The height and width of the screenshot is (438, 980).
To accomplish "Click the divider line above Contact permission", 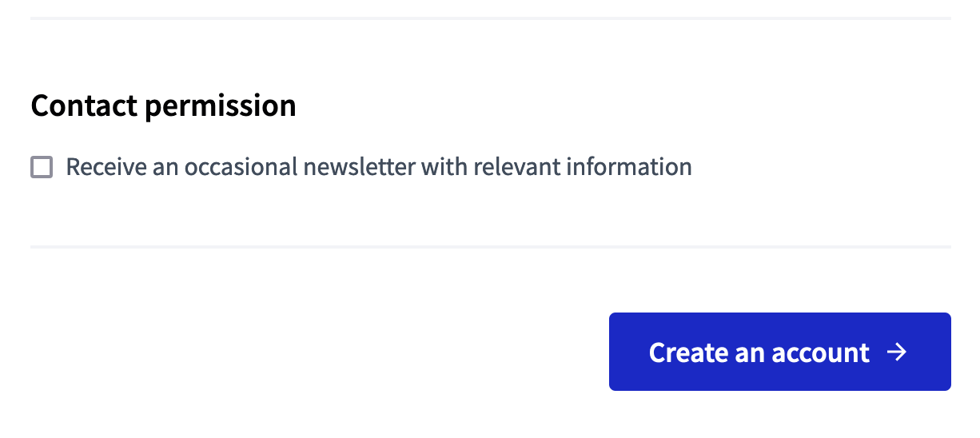I will point(490,18).
